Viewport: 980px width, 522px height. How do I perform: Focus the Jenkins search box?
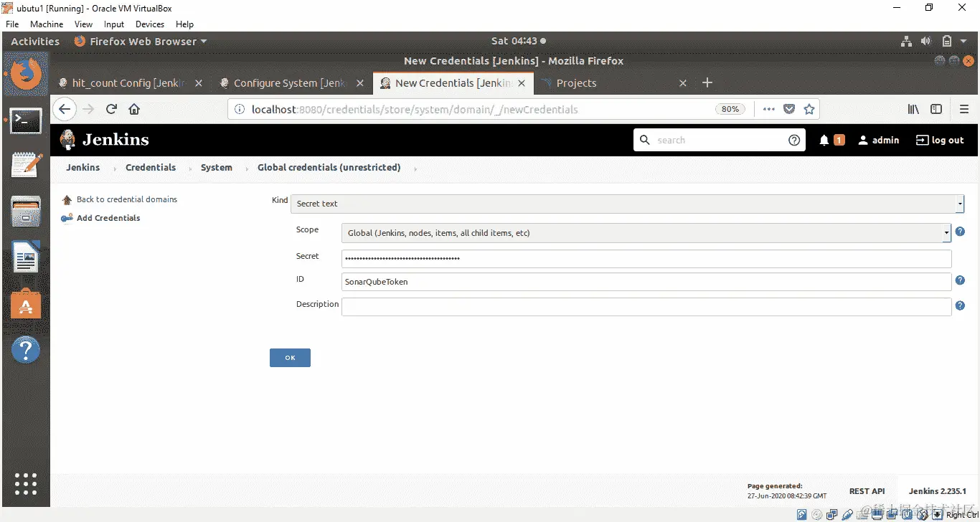click(x=719, y=141)
